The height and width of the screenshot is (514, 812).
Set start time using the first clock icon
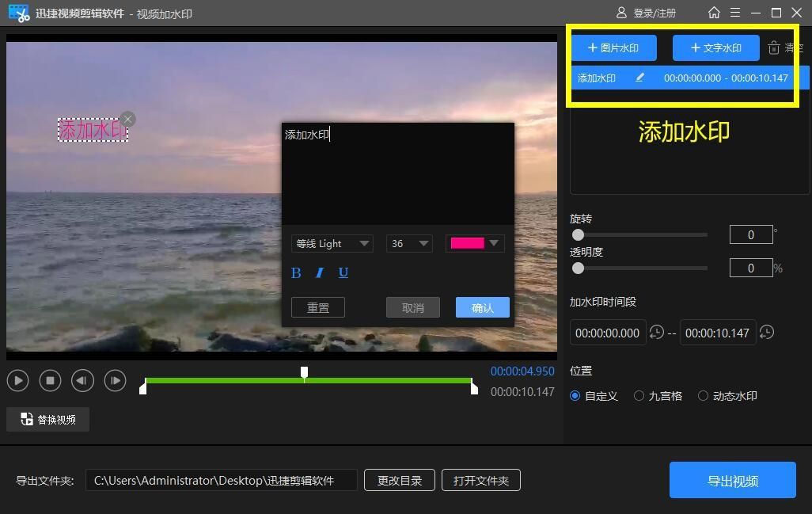(x=657, y=333)
